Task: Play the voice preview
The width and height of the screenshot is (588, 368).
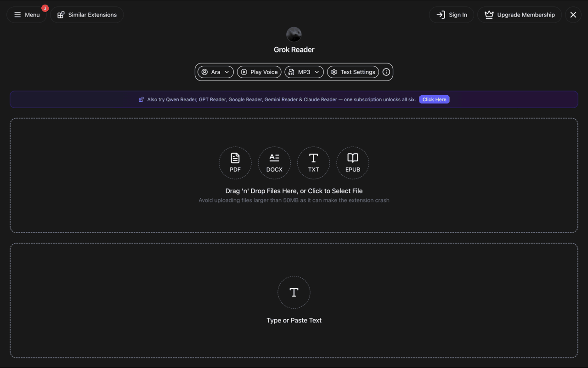Action: pyautogui.click(x=259, y=72)
